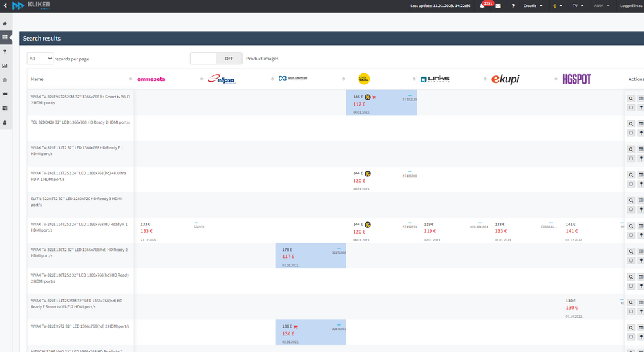
Task: Open the euro currency dropdown
Action: 557,6
